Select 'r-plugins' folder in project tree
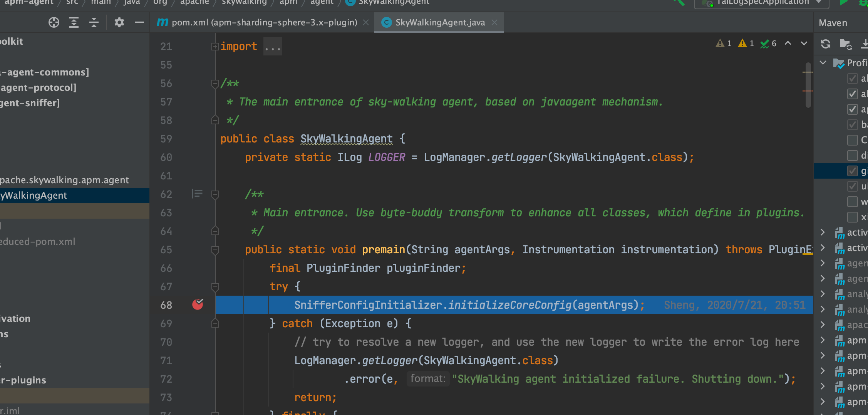 tap(23, 380)
